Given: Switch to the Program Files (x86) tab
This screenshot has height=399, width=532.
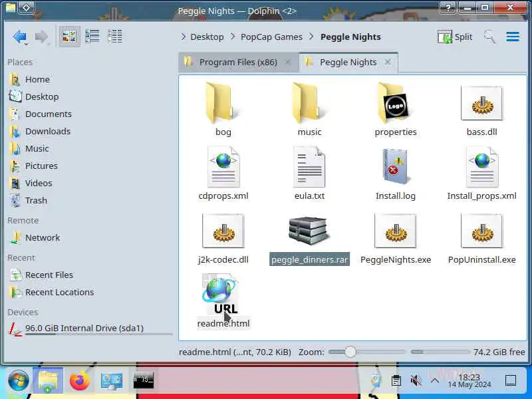Looking at the screenshot, I should 238,63.
